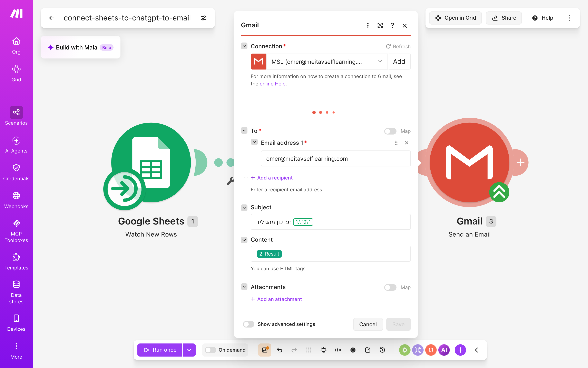Expand the Gmail panel to full screen
Image resolution: width=588 pixels, height=368 pixels.
(x=380, y=25)
